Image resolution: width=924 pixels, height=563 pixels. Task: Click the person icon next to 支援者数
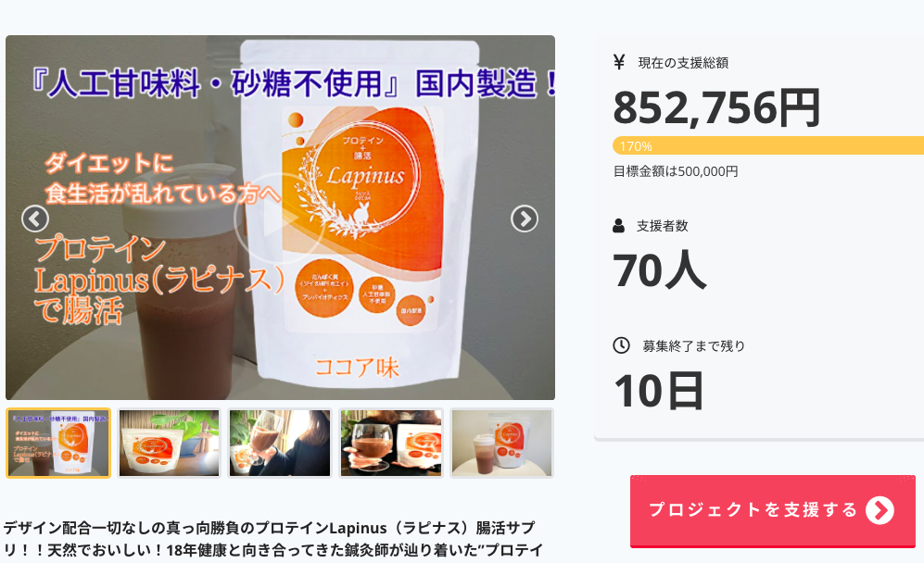(x=619, y=226)
